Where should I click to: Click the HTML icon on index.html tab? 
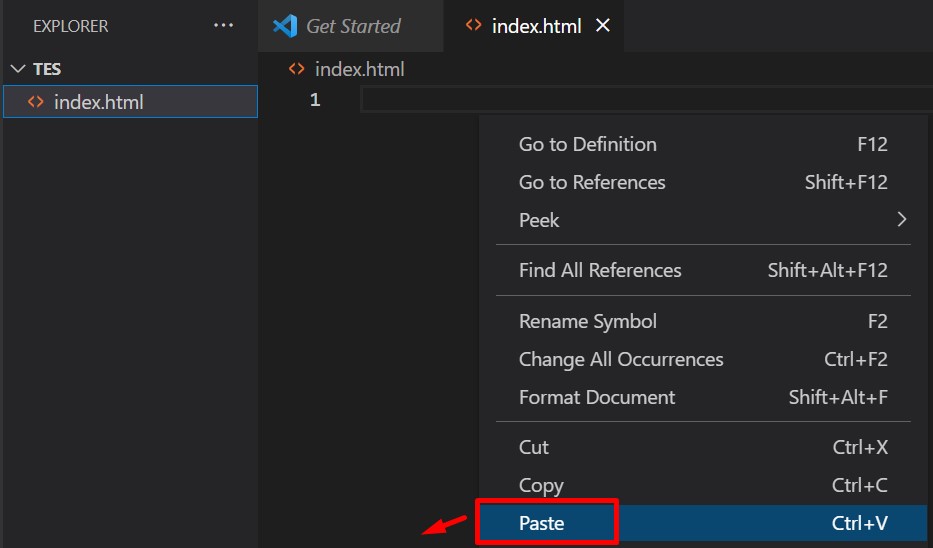474,26
